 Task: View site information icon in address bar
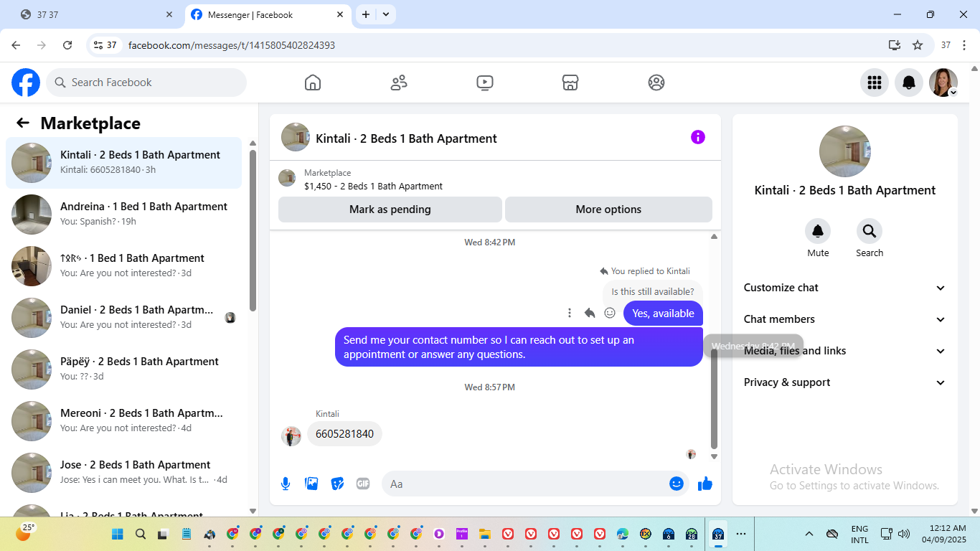98,45
